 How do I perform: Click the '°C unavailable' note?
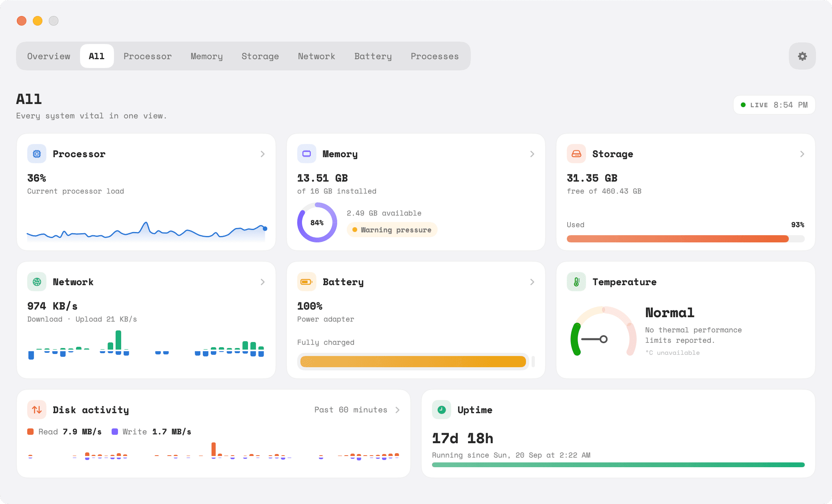point(672,353)
